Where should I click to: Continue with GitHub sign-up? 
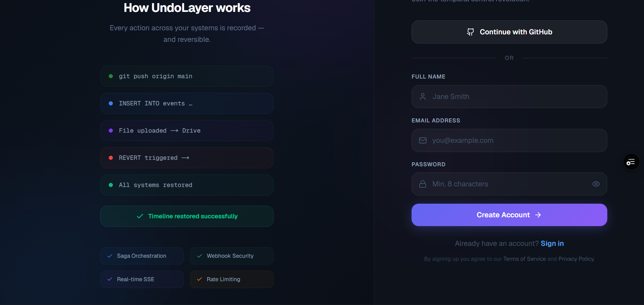509,32
